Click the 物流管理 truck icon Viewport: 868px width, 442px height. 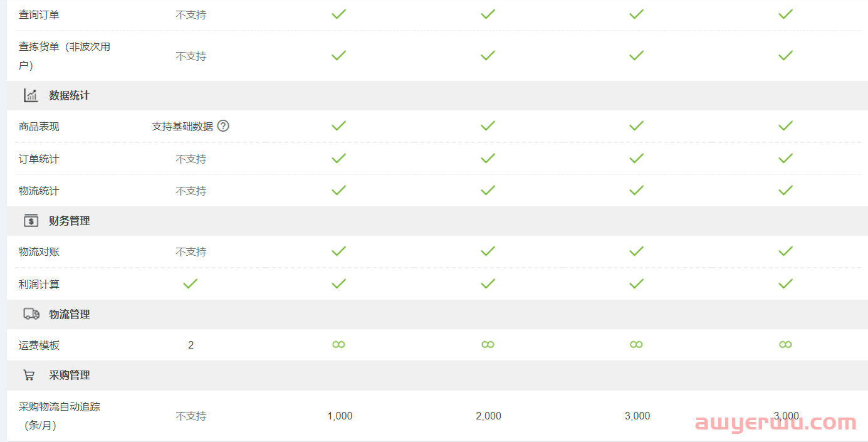click(x=31, y=313)
